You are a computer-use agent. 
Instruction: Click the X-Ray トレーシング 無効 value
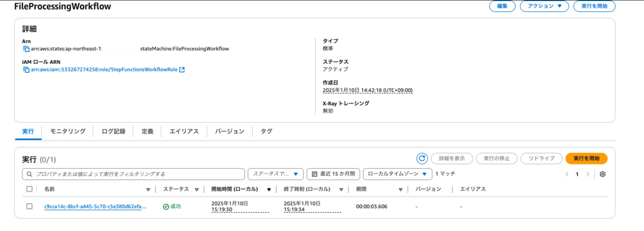point(328,111)
